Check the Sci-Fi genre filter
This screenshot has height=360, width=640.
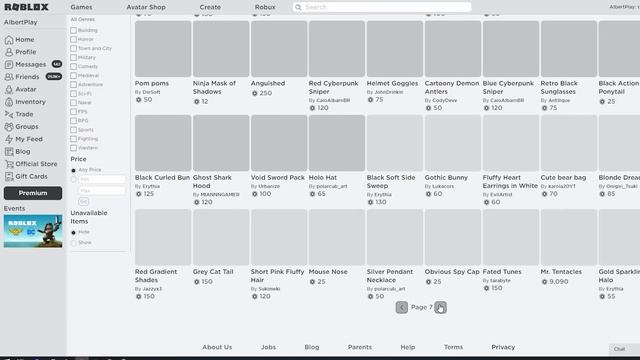[73, 93]
